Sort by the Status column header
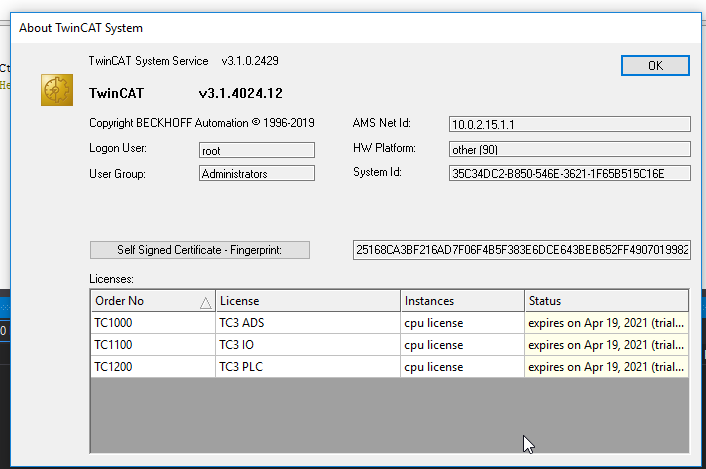This screenshot has height=469, width=706. tap(606, 301)
